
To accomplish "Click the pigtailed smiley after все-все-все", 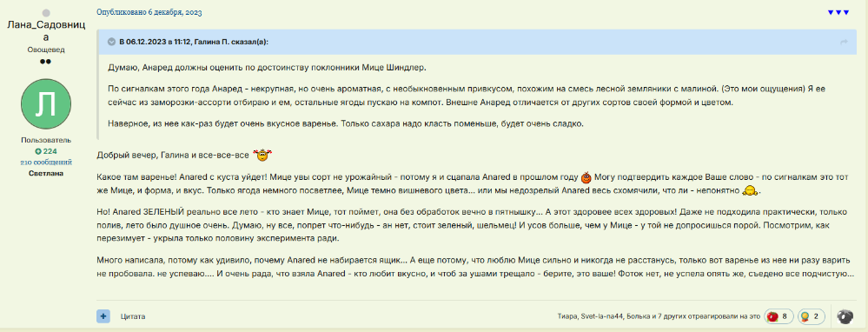I will point(263,155).
